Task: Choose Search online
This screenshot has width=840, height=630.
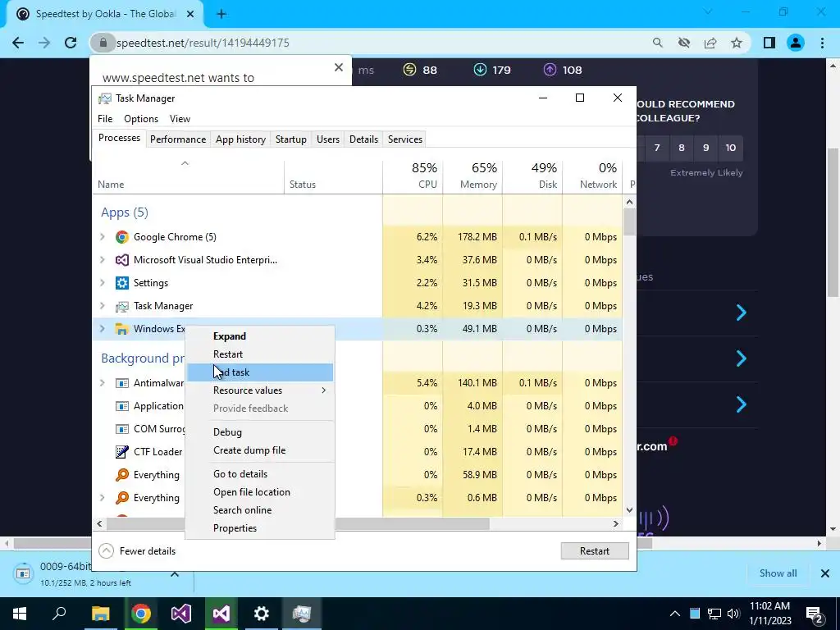Action: point(260,510)
